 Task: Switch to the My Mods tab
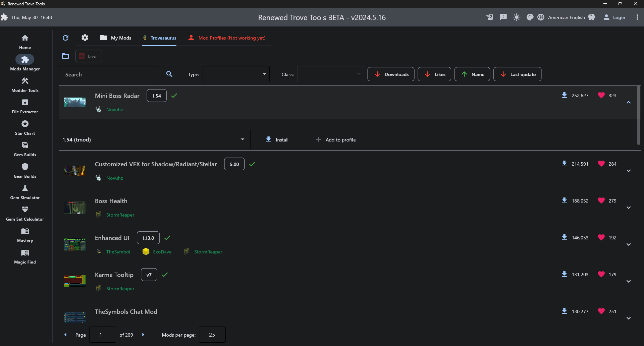[x=116, y=38]
